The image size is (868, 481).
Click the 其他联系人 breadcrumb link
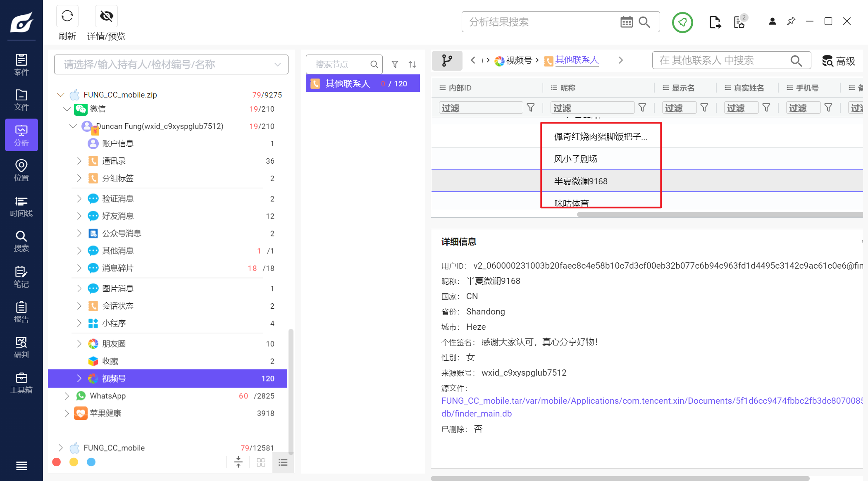tap(577, 60)
